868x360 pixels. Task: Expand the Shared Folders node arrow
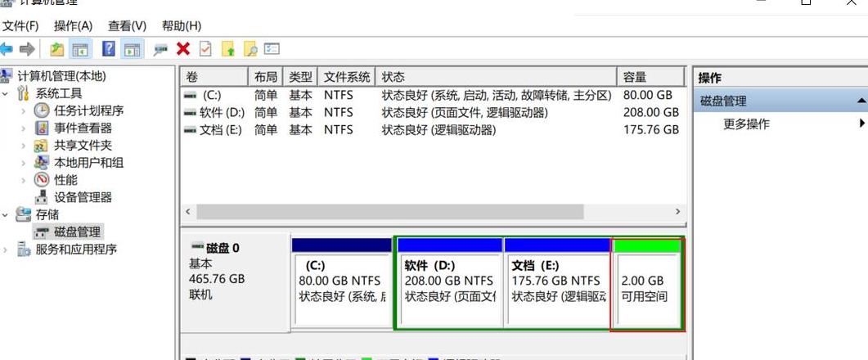coord(23,146)
